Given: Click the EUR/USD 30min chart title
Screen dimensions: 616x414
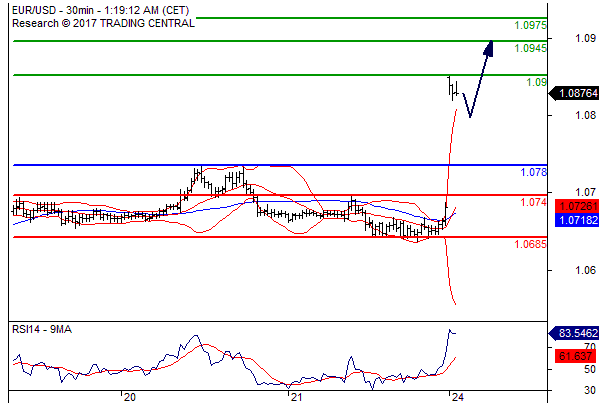Looking at the screenshot, I should pyautogui.click(x=100, y=10).
